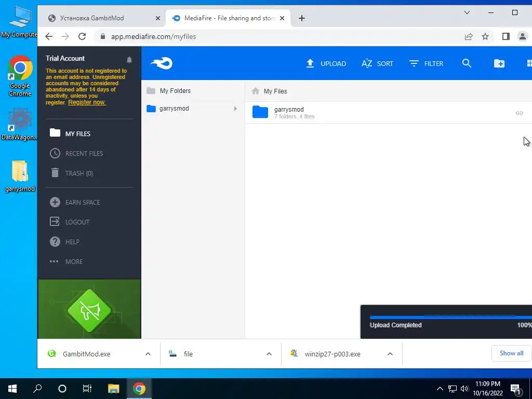Click the MediaFire flame logo
This screenshot has width=532, height=399.
[x=162, y=63]
